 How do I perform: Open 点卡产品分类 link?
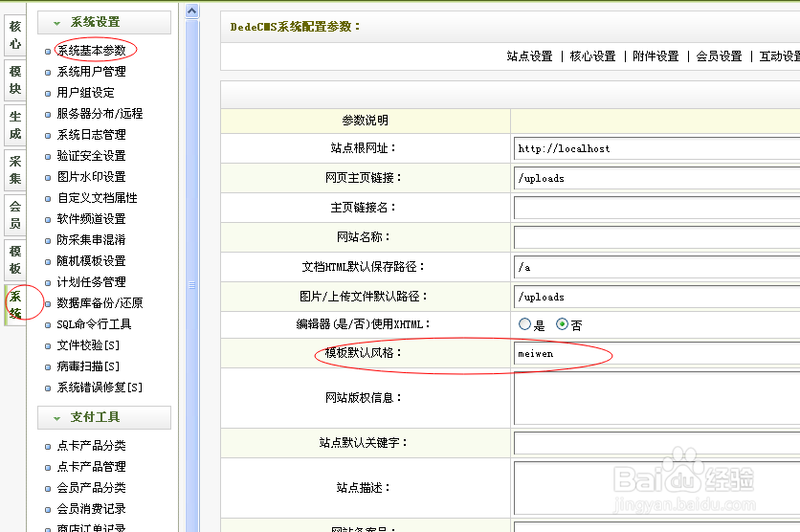pyautogui.click(x=91, y=446)
